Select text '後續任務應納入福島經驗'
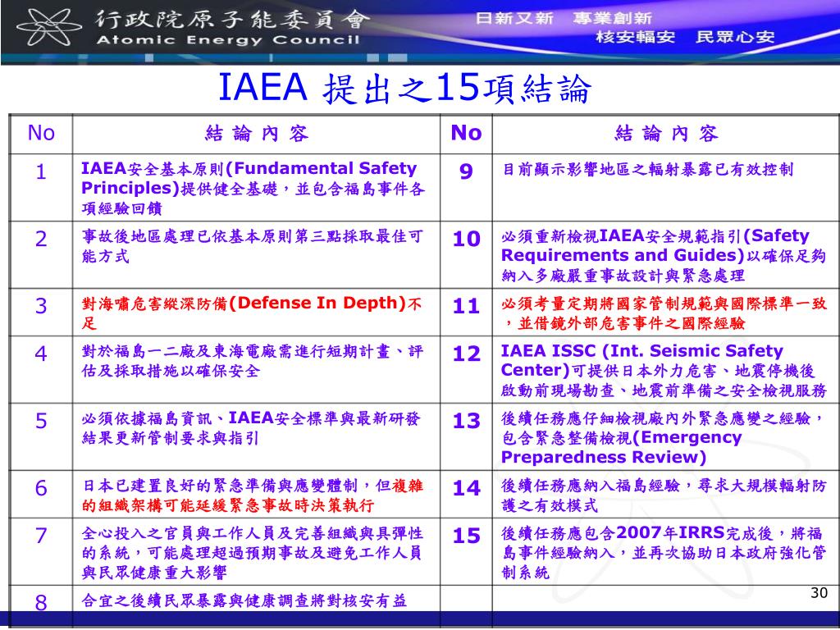This screenshot has width=840, height=630. click(590, 486)
